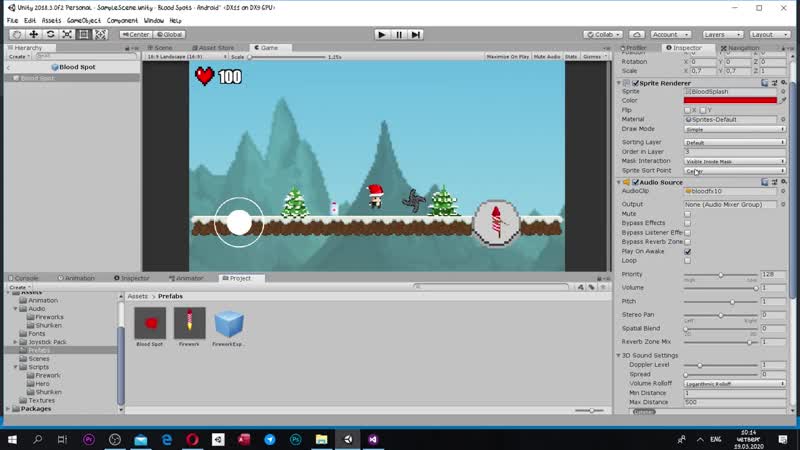800x450 pixels.
Task: Disable Play On Awake checkbox
Action: [687, 252]
